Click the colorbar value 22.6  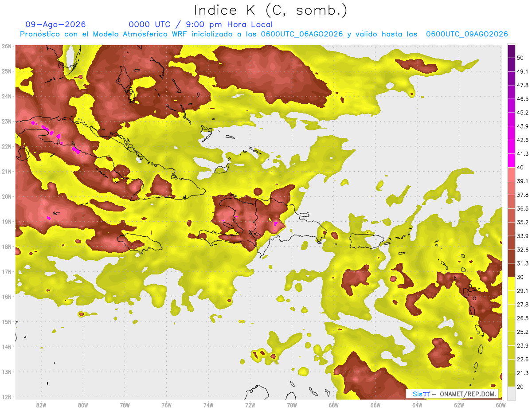[x=523, y=359]
